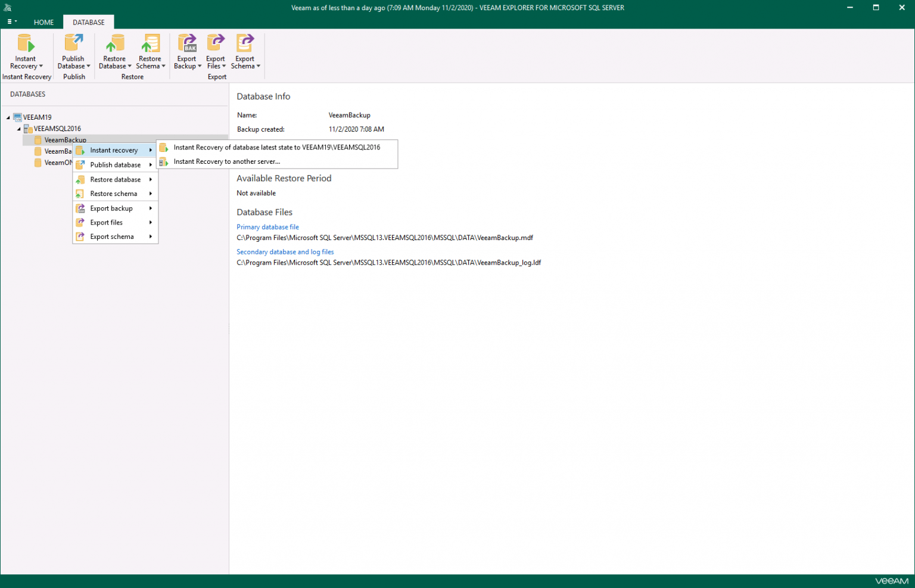The height and width of the screenshot is (588, 915).
Task: Choose Instant Recovery to another server option
Action: tap(226, 161)
